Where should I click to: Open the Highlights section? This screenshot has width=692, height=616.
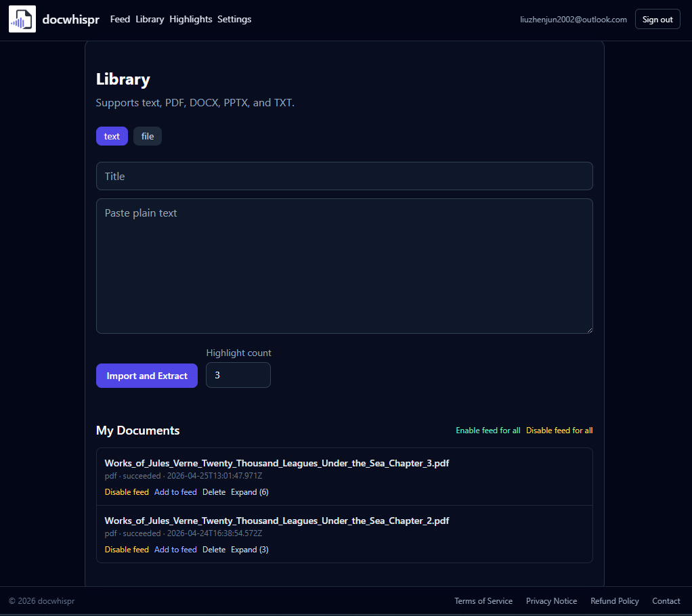click(190, 19)
